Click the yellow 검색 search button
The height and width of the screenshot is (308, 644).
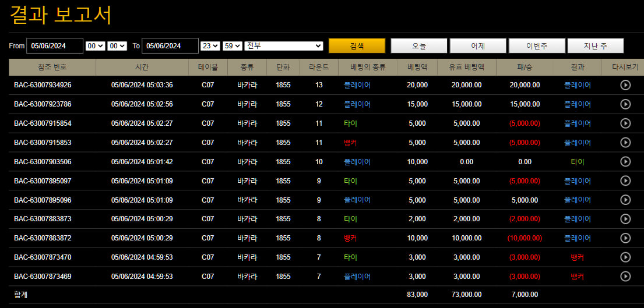[357, 46]
